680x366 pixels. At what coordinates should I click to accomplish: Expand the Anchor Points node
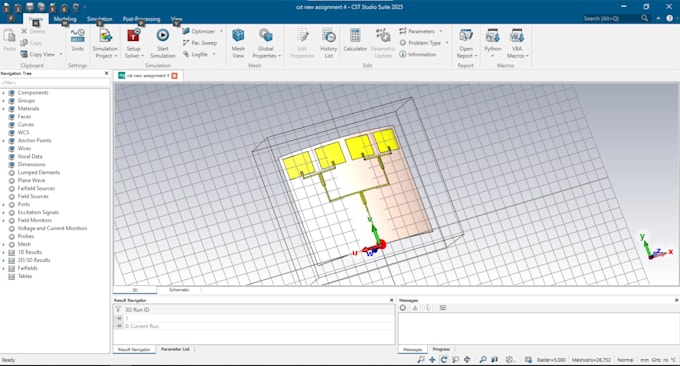point(3,141)
